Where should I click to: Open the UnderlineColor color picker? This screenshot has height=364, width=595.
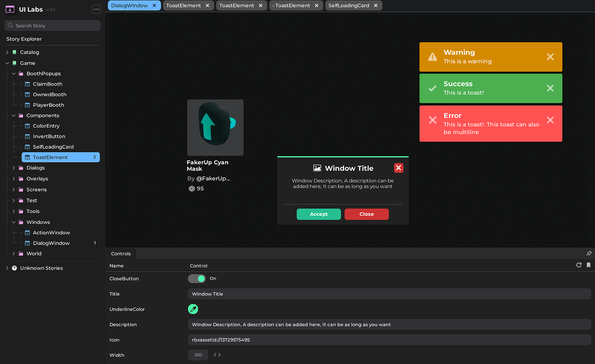click(193, 309)
